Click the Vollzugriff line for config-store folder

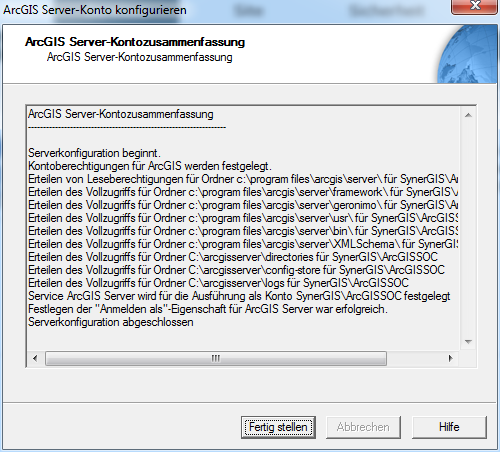point(236,270)
